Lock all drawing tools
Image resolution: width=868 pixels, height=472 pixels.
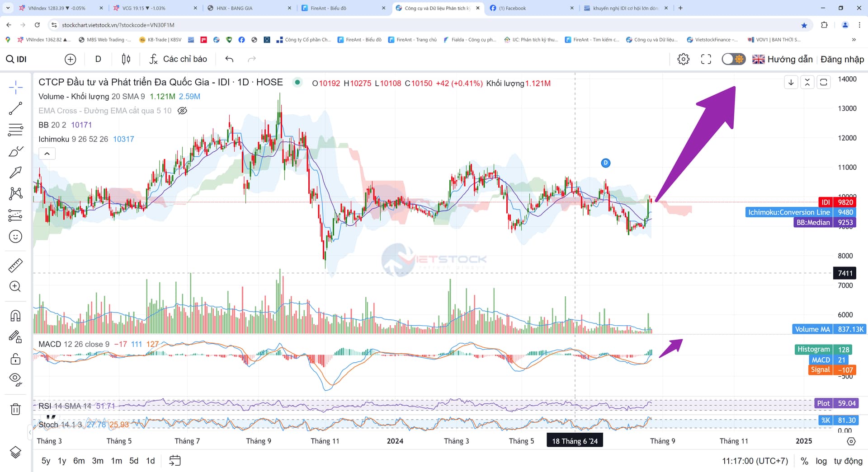tap(15, 359)
